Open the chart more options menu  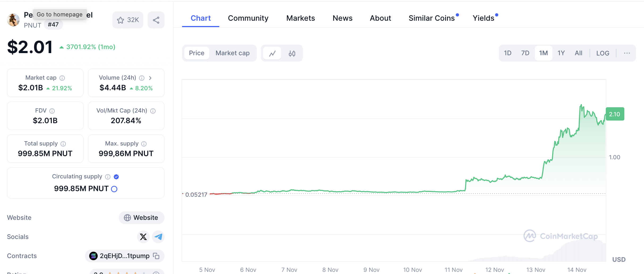[x=627, y=53]
